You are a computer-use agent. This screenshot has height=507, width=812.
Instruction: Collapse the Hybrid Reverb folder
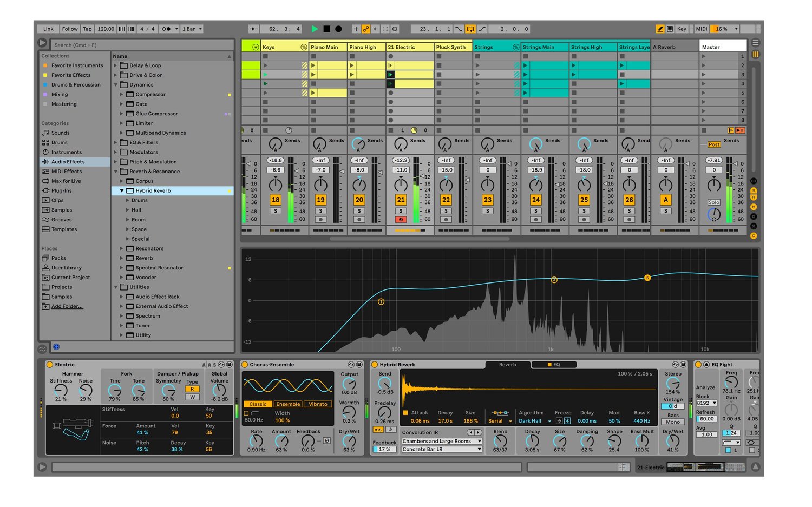(x=122, y=191)
